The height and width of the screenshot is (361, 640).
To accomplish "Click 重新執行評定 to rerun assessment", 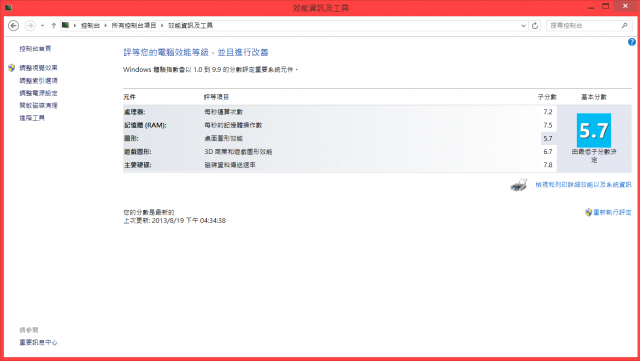I will [x=612, y=212].
